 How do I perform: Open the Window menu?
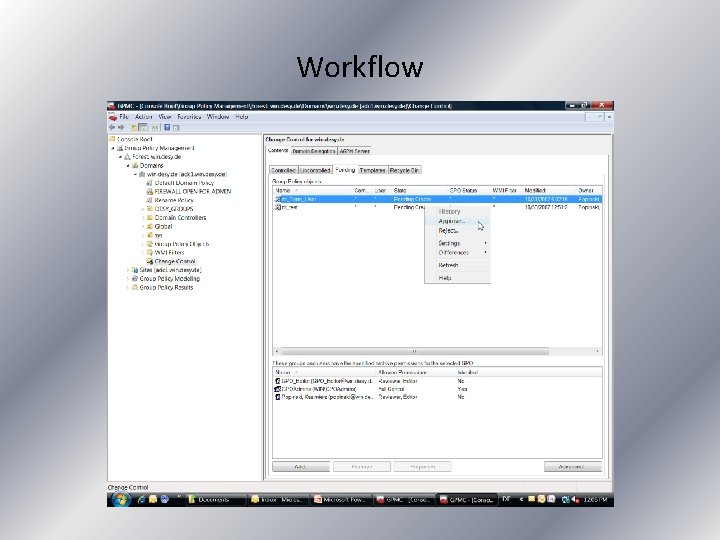218,117
